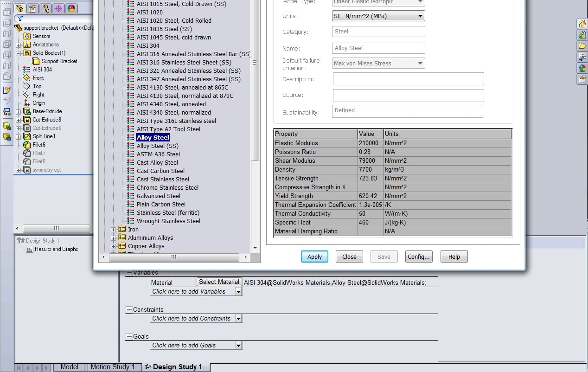
Task: Open 'Click here to add Goals' dropdown
Action: pyautogui.click(x=238, y=346)
